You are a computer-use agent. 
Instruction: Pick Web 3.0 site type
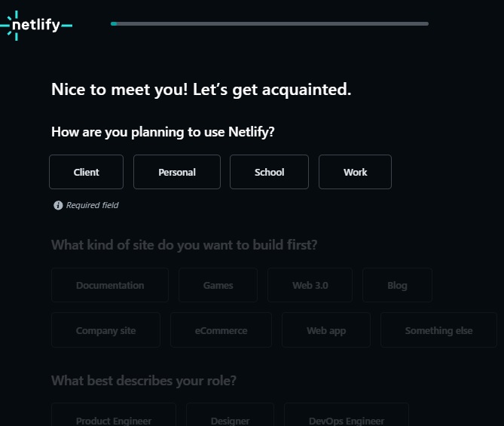click(310, 285)
